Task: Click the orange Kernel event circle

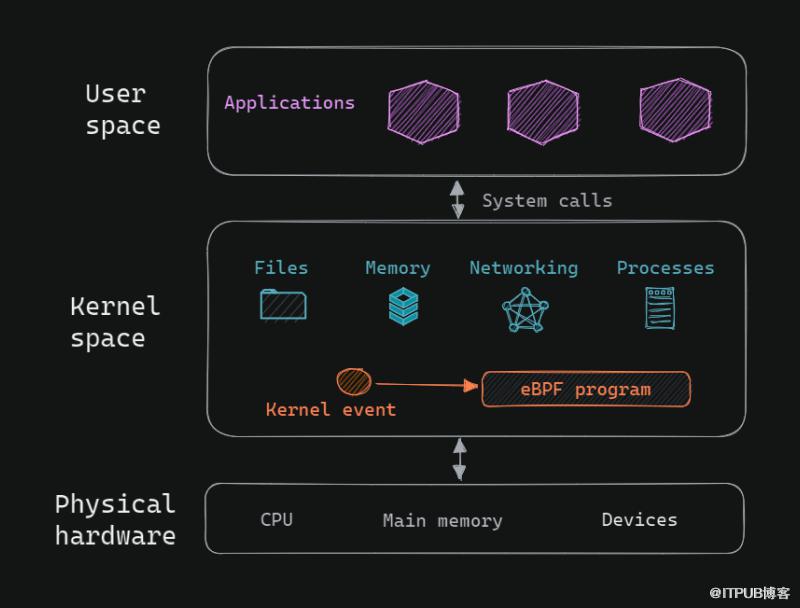Action: click(x=354, y=382)
